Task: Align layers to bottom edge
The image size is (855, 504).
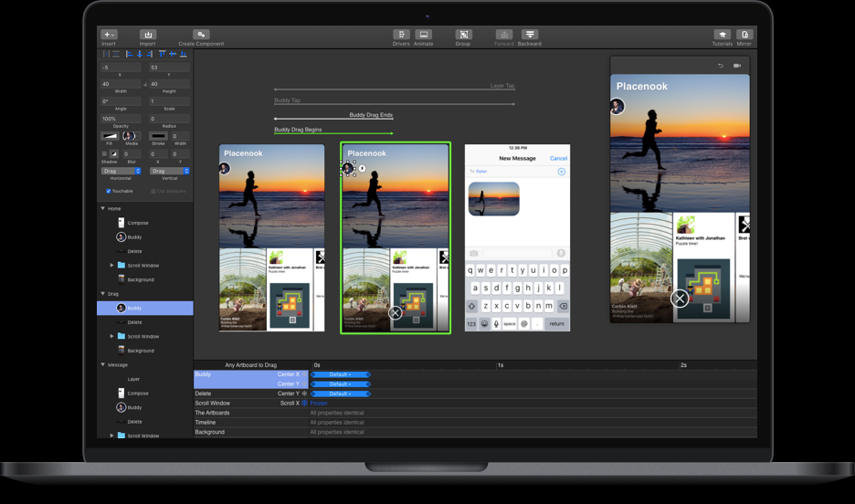Action: click(184, 54)
